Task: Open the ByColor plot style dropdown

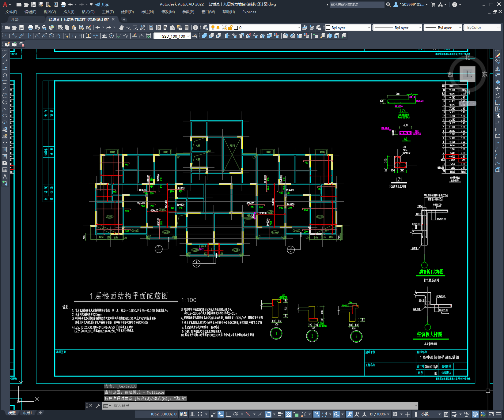Action: [x=482, y=28]
